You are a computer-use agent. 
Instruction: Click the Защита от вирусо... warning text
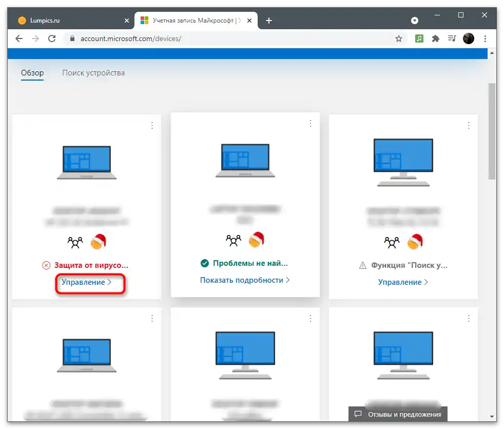(91, 265)
